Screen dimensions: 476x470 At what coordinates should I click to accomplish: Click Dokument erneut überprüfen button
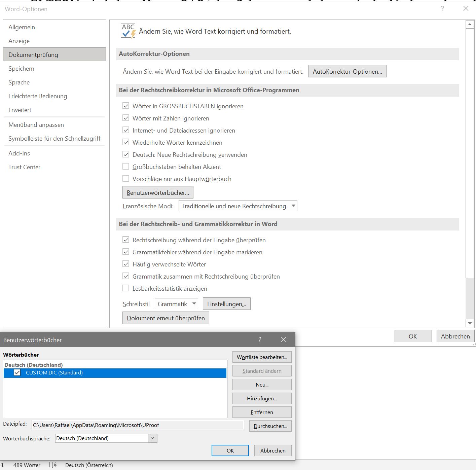click(x=166, y=318)
